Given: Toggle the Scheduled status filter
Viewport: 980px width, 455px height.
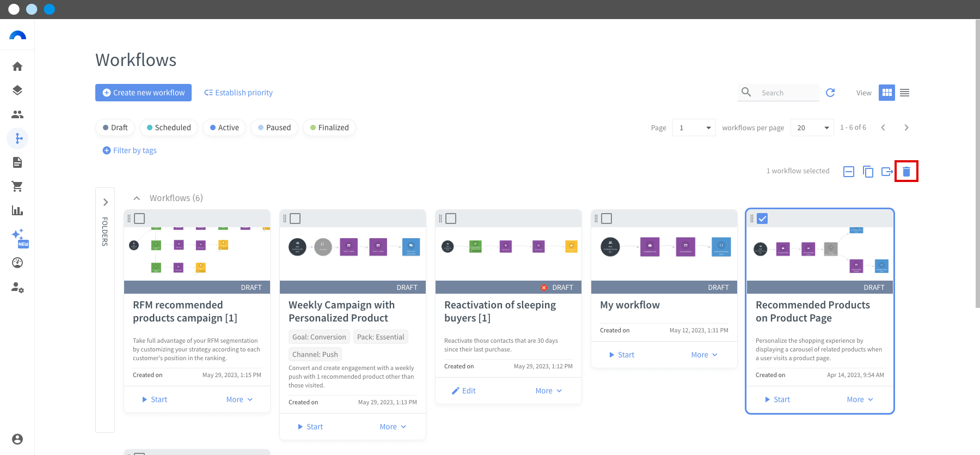Looking at the screenshot, I should (169, 128).
